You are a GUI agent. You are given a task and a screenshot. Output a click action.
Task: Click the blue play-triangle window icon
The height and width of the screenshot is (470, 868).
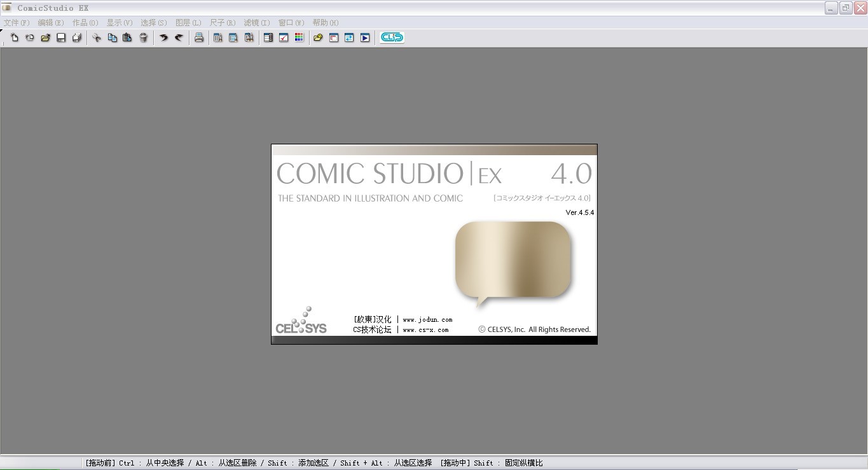coord(365,38)
